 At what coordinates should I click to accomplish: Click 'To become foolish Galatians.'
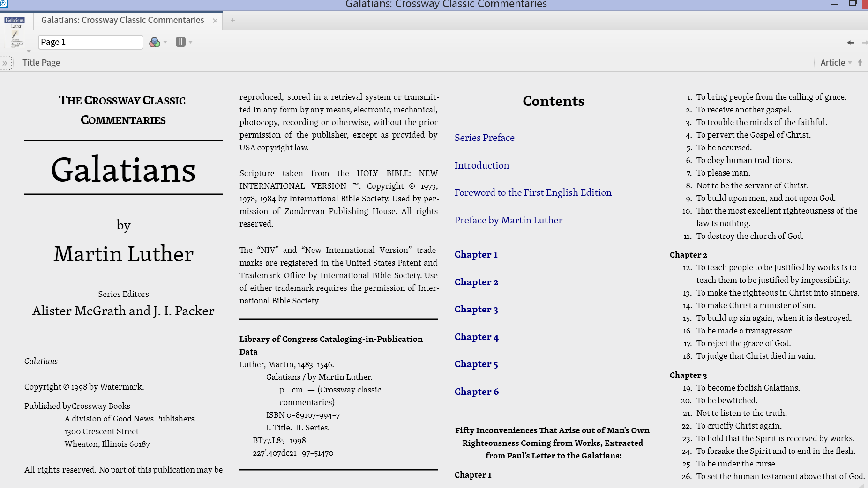click(x=748, y=388)
